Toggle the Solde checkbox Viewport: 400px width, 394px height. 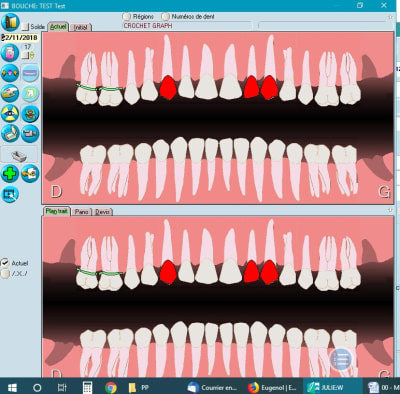(25, 27)
